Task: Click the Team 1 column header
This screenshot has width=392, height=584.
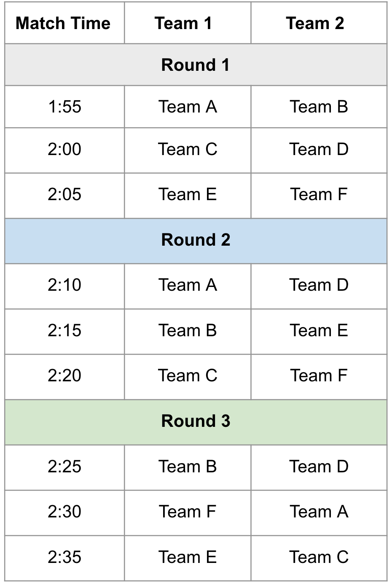Action: tap(183, 23)
